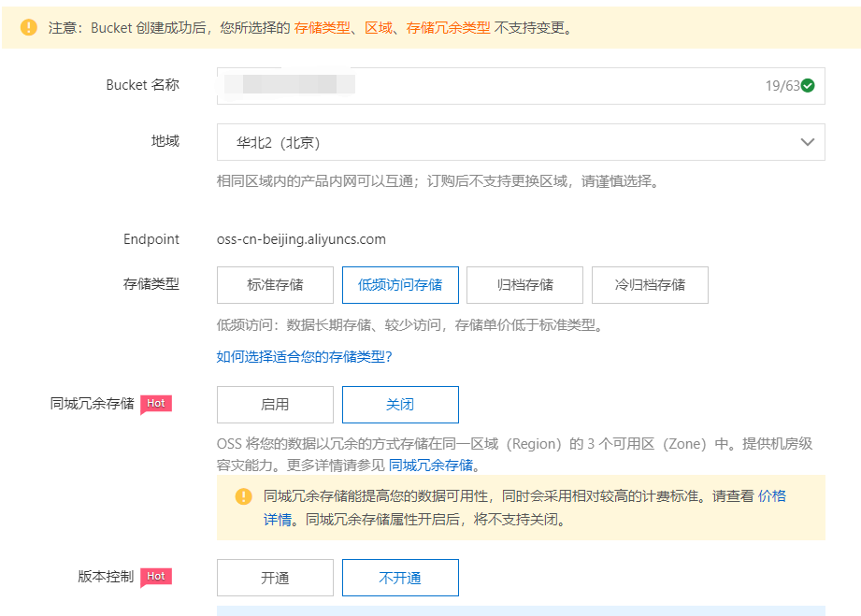The image size is (861, 616).
Task: Select the 标准存储 storage type
Action: click(x=275, y=285)
